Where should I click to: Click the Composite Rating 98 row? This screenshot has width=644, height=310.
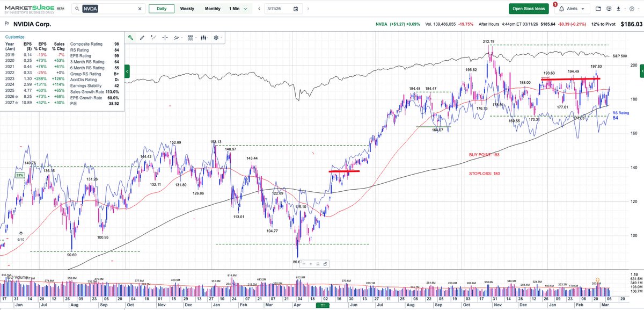coord(95,44)
